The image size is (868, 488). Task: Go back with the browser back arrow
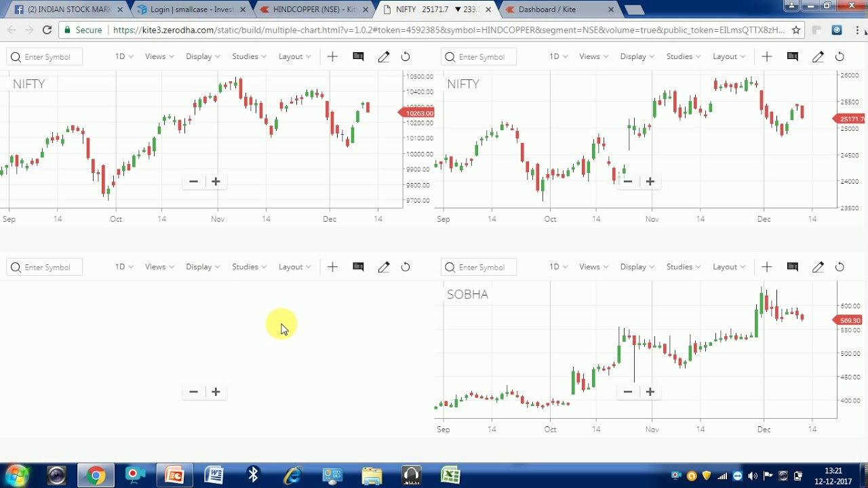(12, 30)
